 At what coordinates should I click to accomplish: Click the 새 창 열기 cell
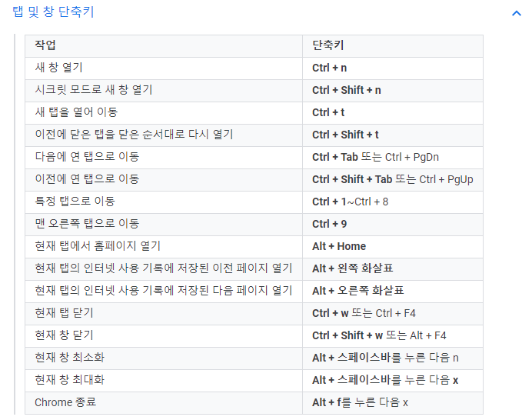click(164, 68)
